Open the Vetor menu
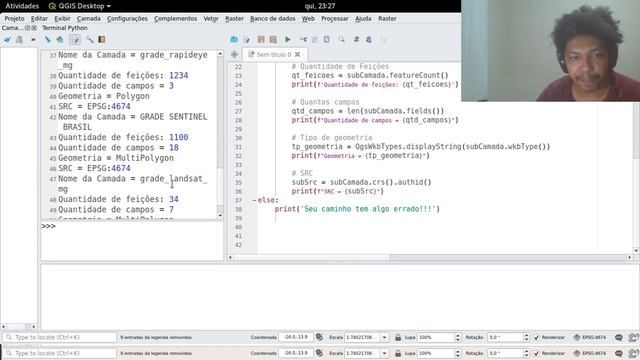This screenshot has width=640, height=360. click(x=211, y=18)
